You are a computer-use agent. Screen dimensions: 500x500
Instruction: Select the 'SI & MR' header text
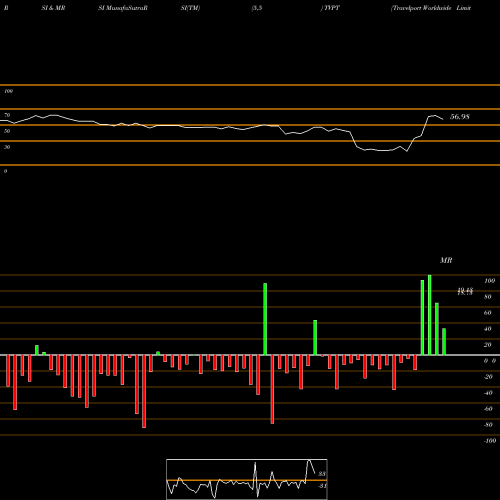53,8
